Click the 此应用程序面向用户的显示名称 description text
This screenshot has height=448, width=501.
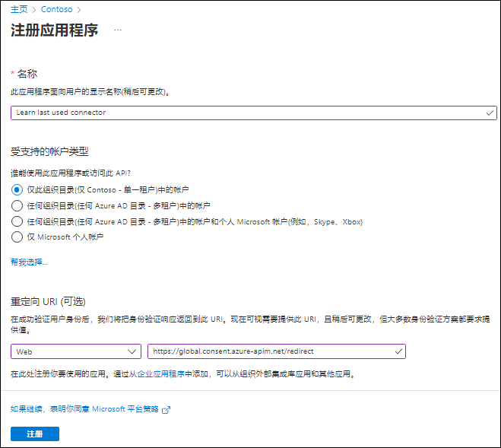click(x=90, y=92)
